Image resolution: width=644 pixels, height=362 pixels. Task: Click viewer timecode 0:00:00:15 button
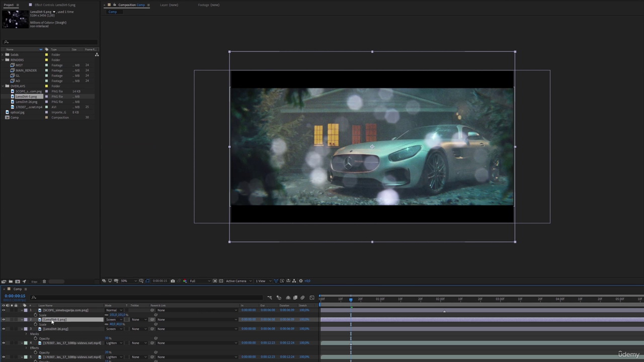pos(159,281)
